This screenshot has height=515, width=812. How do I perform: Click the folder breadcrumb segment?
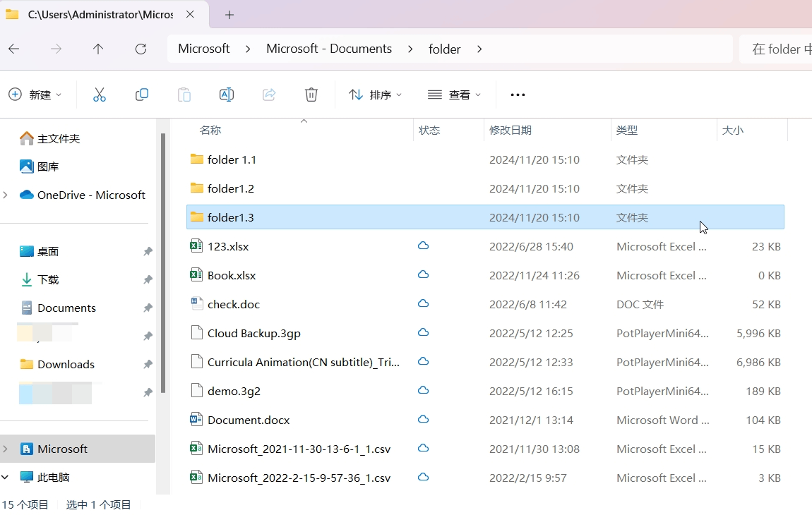point(444,49)
